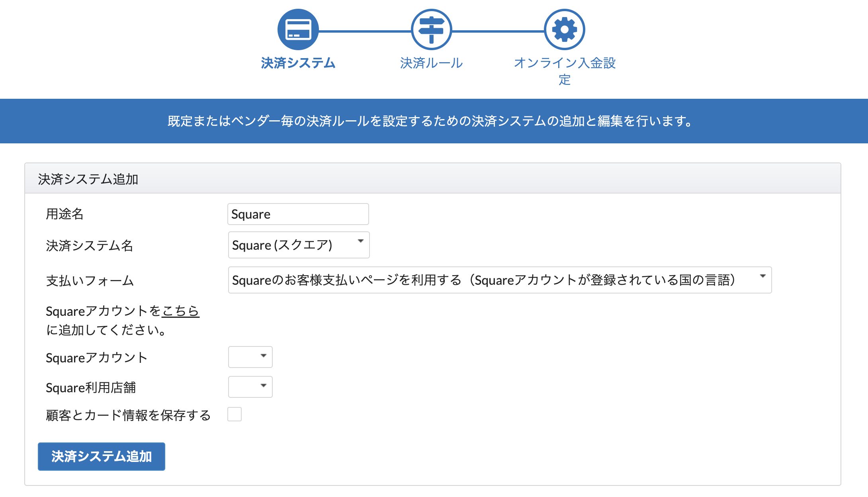Click the 決済システム名 field label
Image resolution: width=868 pixels, height=497 pixels.
point(90,246)
